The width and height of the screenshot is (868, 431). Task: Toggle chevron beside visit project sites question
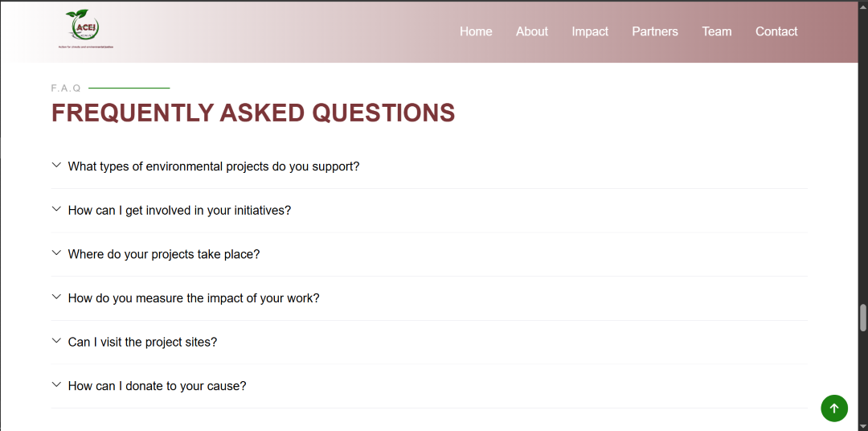click(x=56, y=341)
